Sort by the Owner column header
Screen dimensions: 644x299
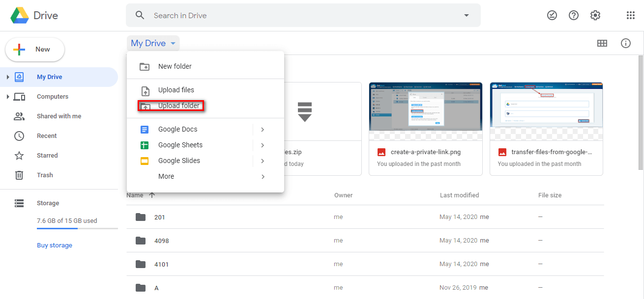[x=344, y=195]
